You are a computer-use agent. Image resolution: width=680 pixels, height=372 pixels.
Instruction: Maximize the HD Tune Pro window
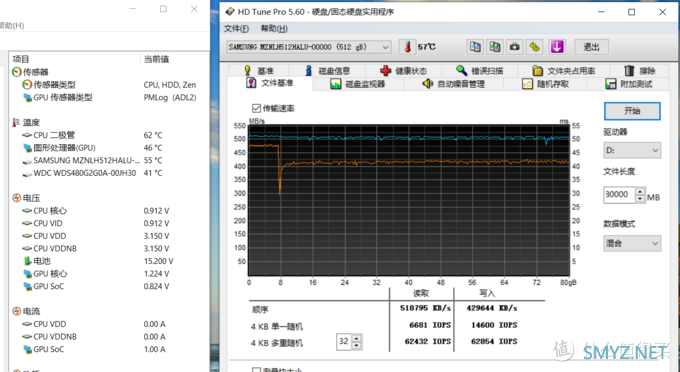click(631, 12)
